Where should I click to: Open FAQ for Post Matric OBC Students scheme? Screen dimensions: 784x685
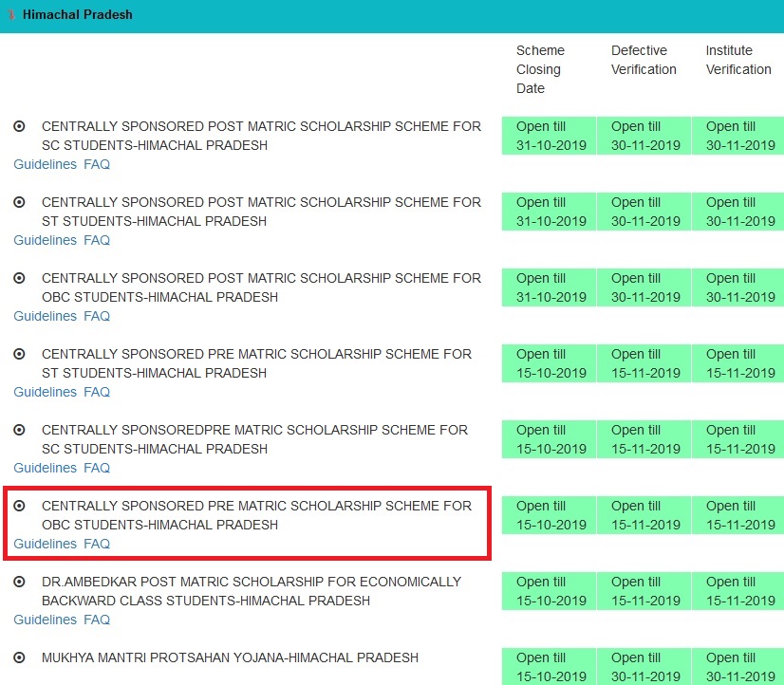(x=97, y=316)
